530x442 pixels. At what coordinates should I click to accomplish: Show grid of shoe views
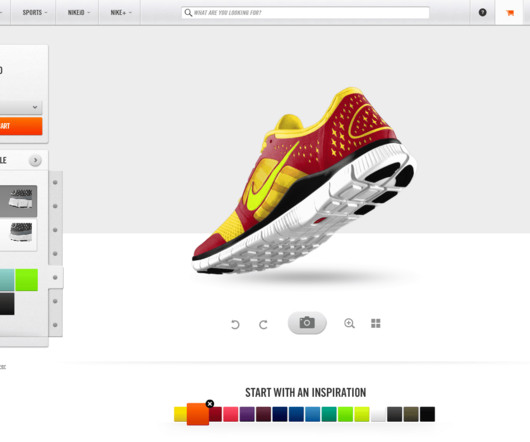tap(376, 323)
